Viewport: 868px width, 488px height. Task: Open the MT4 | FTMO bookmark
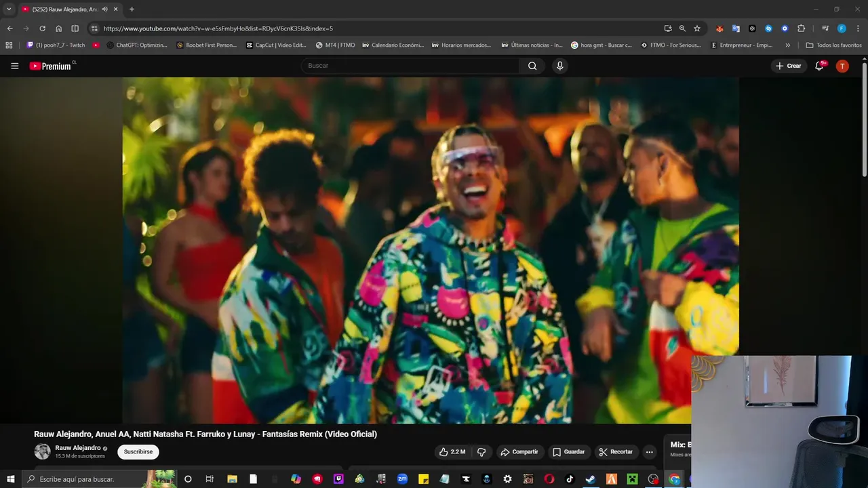tap(335, 45)
